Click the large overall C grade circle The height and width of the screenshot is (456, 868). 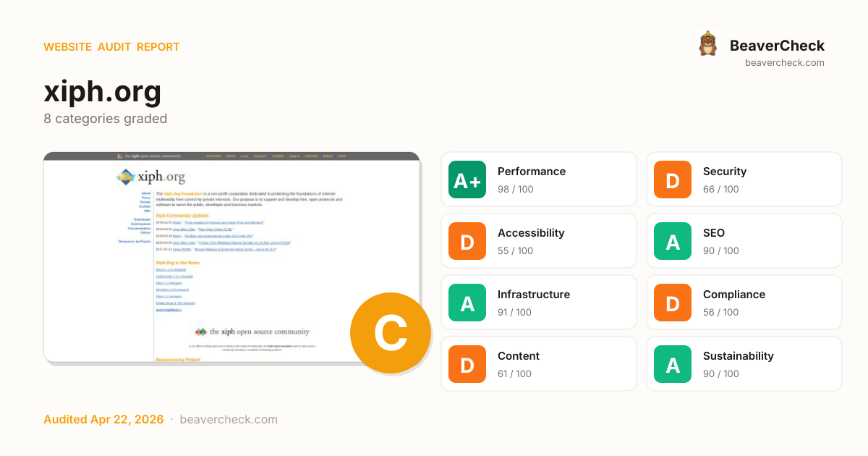(390, 333)
